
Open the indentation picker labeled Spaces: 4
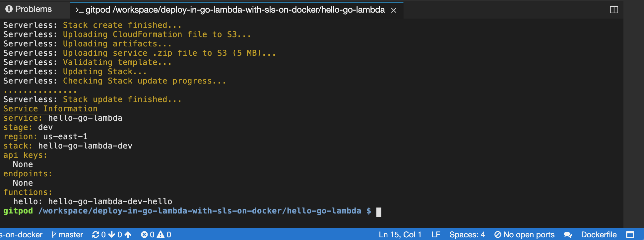tap(467, 234)
